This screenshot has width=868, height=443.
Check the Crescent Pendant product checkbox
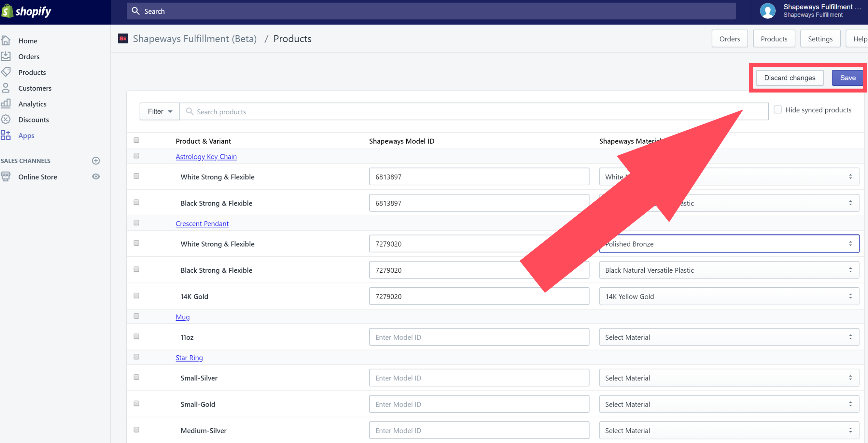136,223
